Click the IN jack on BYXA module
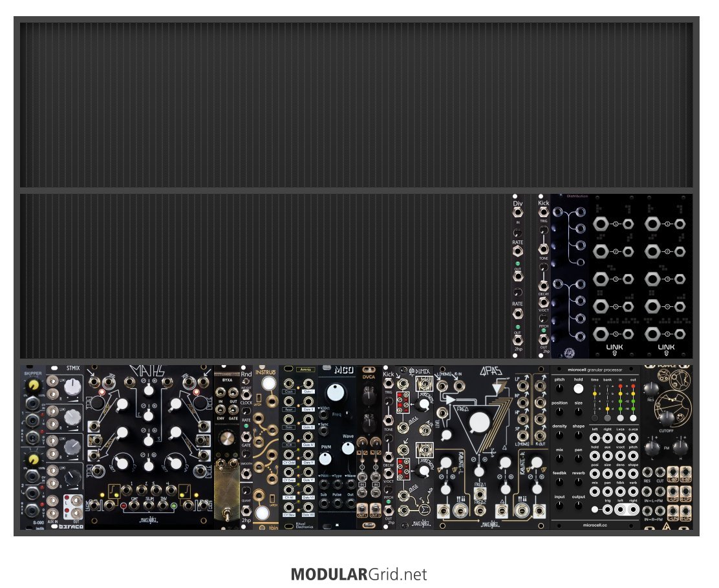The width and height of the screenshot is (719, 588). (220, 392)
